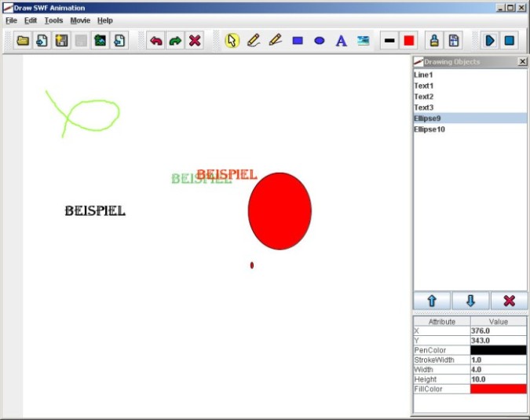Click the red X delete toolbar icon
Screen dimensions: 530x420
coord(195,40)
